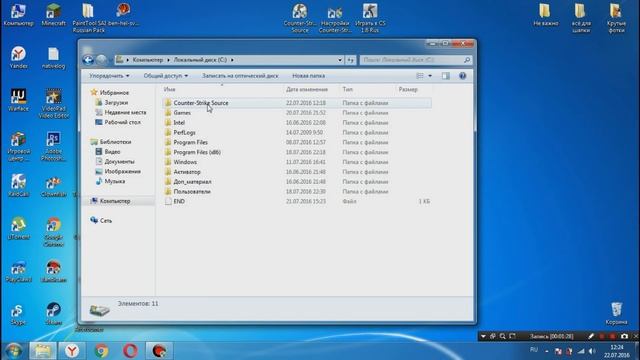Select the Корзина recycle bin icon

tap(616, 313)
